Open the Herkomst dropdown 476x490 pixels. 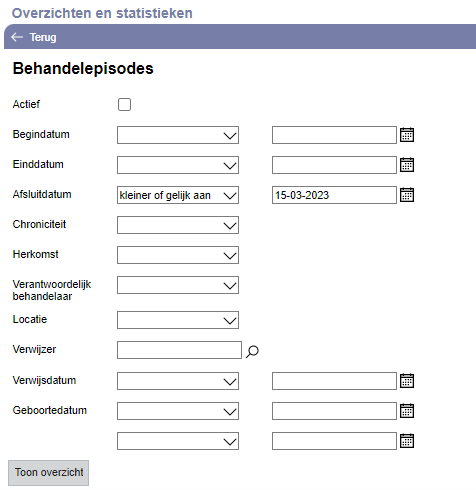coord(178,255)
